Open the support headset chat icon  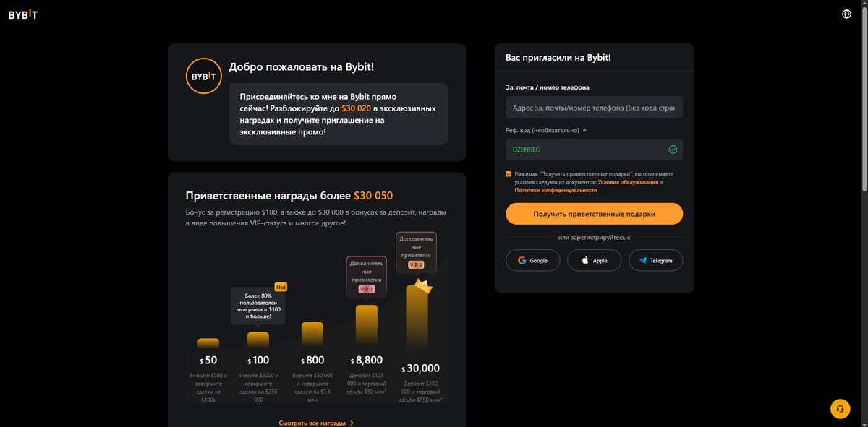pyautogui.click(x=840, y=408)
